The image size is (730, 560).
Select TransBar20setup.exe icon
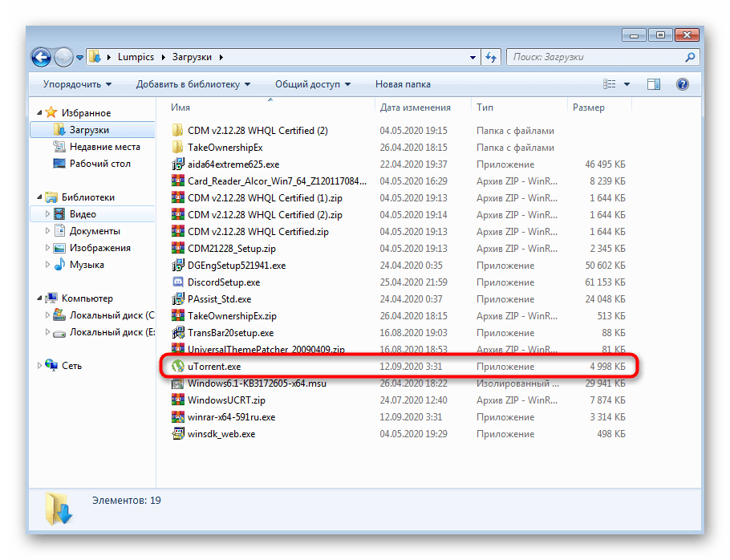[x=177, y=333]
